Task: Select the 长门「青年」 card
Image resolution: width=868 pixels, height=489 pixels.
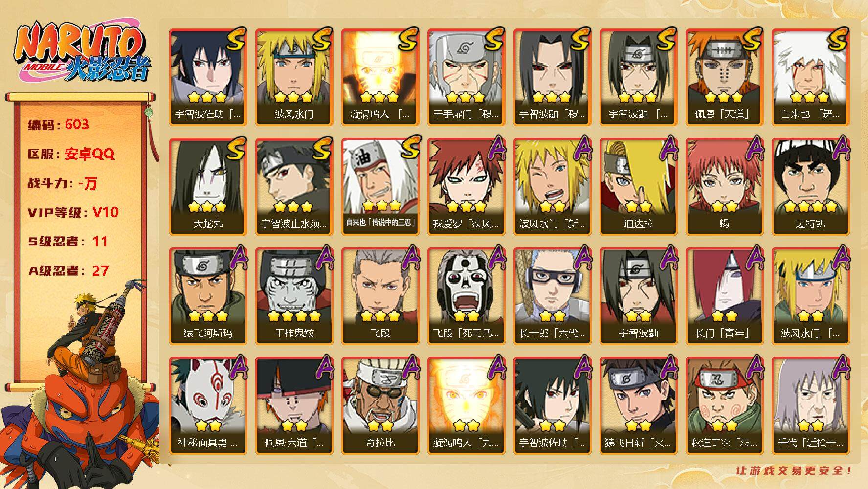Action: (724, 296)
